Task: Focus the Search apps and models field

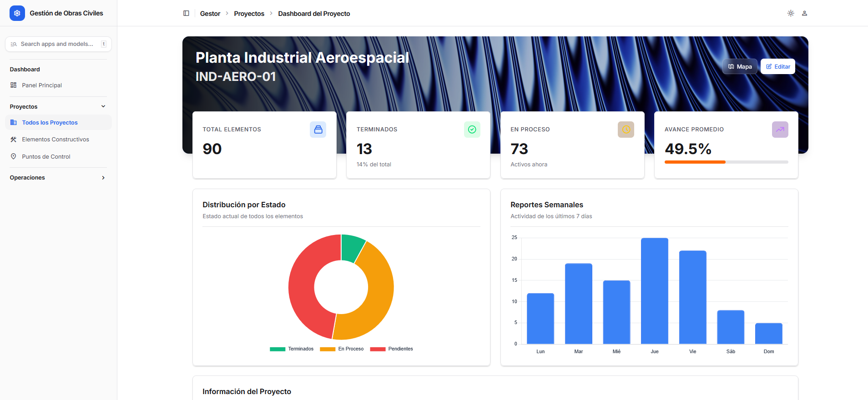Action: point(57,44)
